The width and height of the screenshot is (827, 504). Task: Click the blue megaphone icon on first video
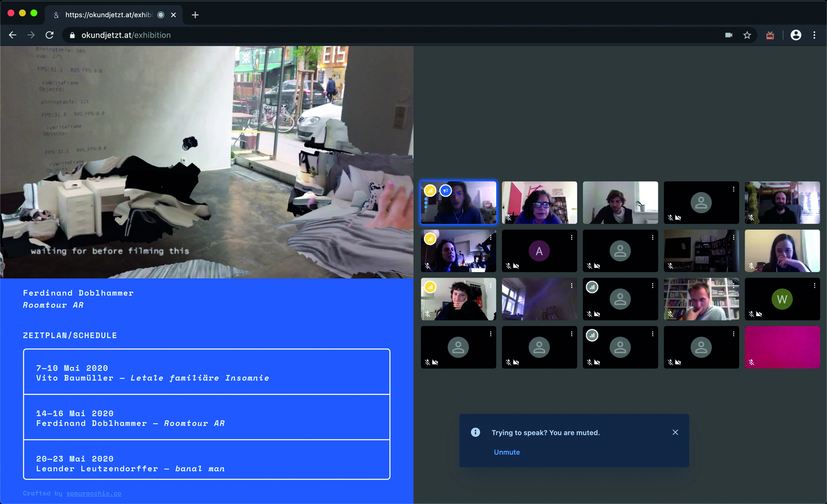[x=445, y=191]
